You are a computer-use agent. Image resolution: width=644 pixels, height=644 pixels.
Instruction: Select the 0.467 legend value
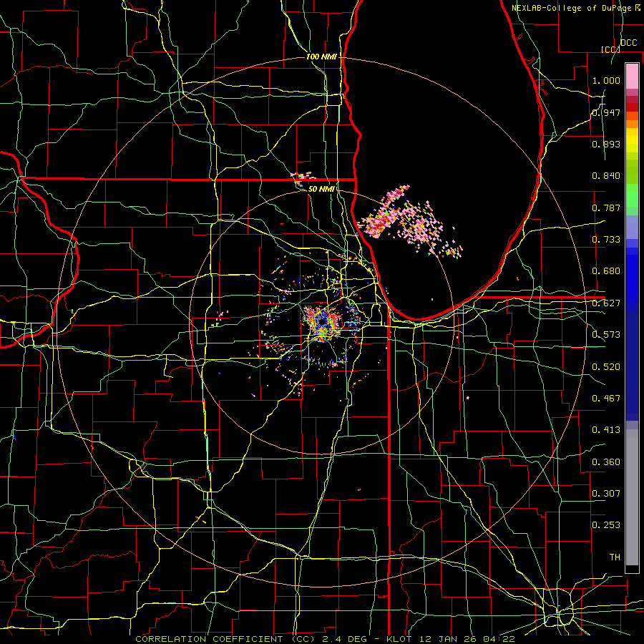point(606,399)
